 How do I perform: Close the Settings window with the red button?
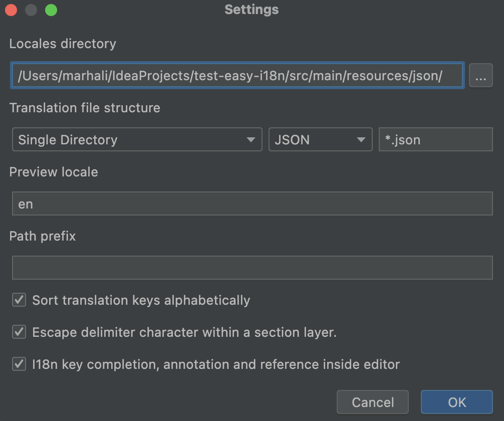pos(11,10)
